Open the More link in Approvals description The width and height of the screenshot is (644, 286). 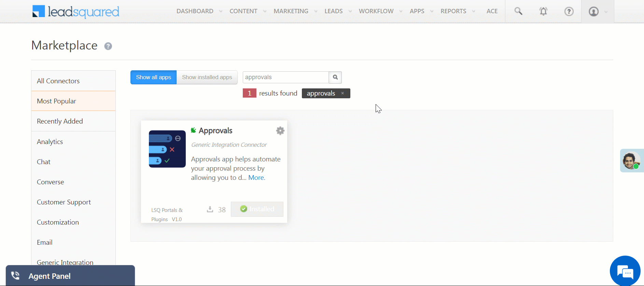click(256, 177)
